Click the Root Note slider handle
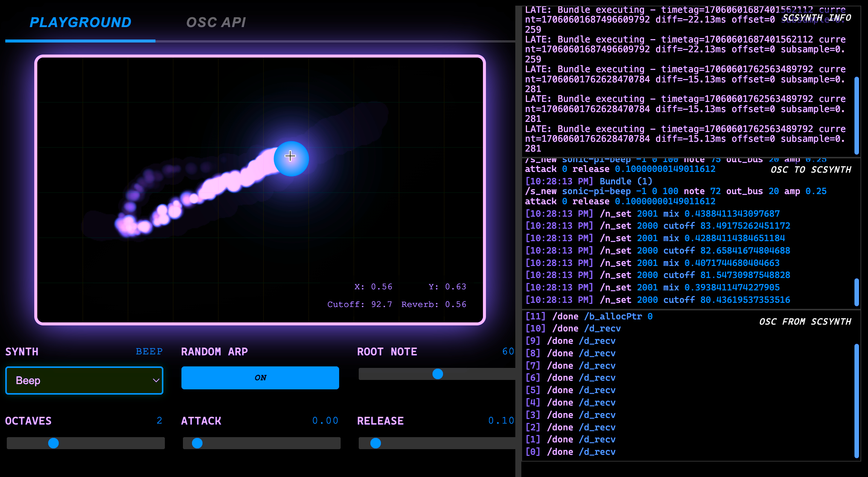The image size is (868, 477). tap(437, 374)
